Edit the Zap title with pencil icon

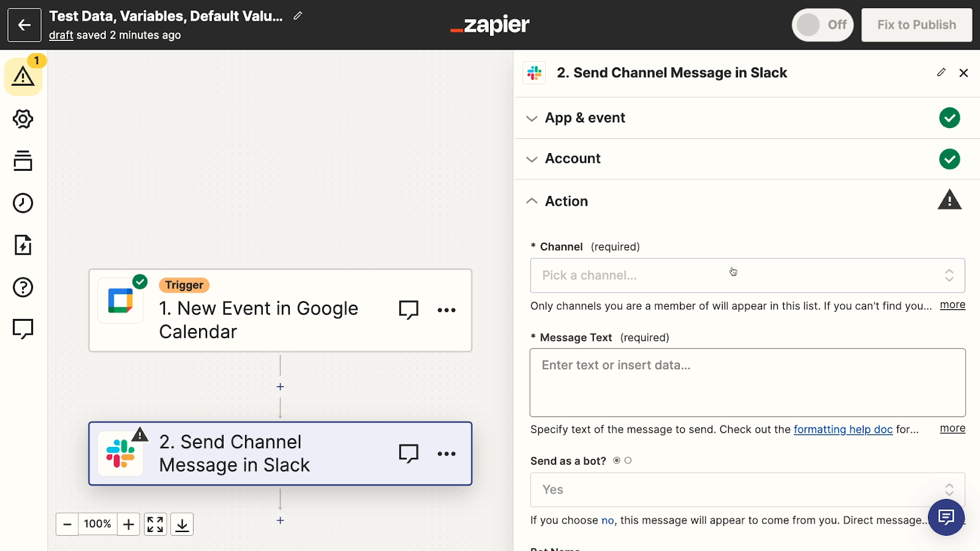tap(298, 16)
